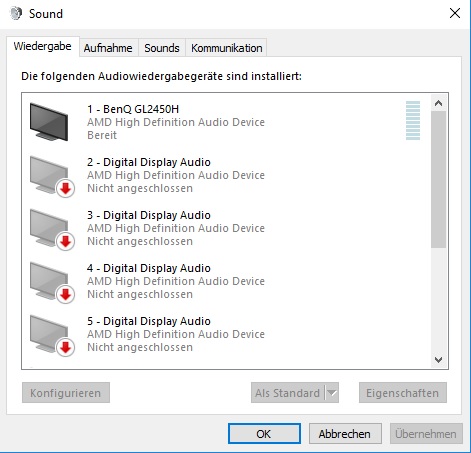This screenshot has width=471, height=453.
Task: Open the Als Standard dropdown arrow
Action: (x=332, y=393)
